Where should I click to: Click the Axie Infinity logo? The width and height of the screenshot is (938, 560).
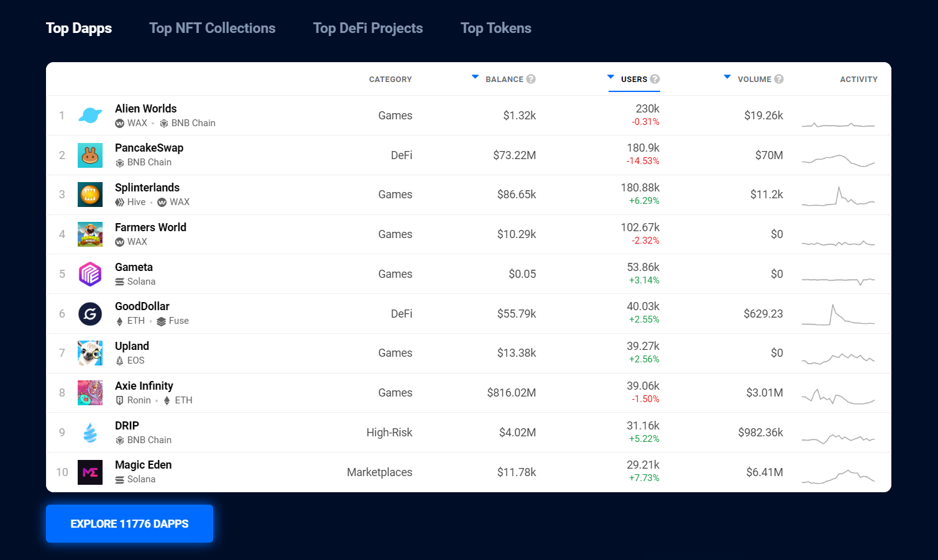(x=90, y=393)
